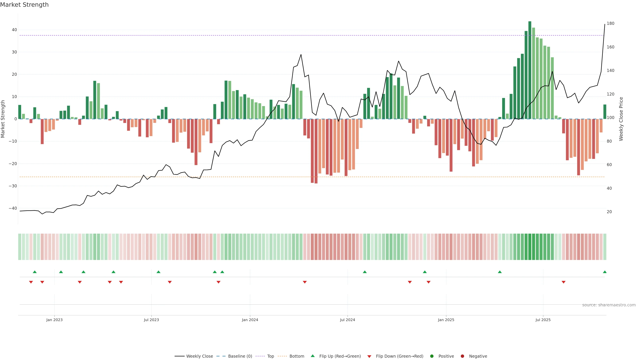Click the leftmost red flip-down triangle marker

[31, 282]
